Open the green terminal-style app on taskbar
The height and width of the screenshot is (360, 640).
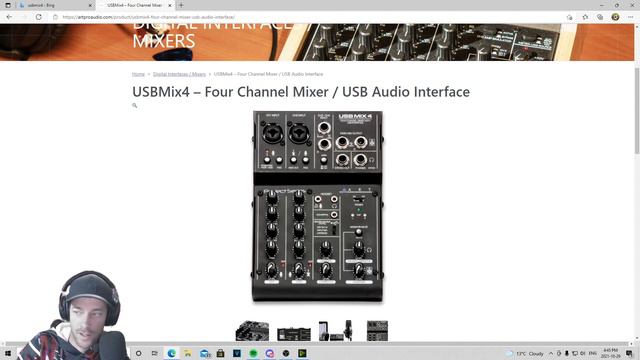click(302, 353)
